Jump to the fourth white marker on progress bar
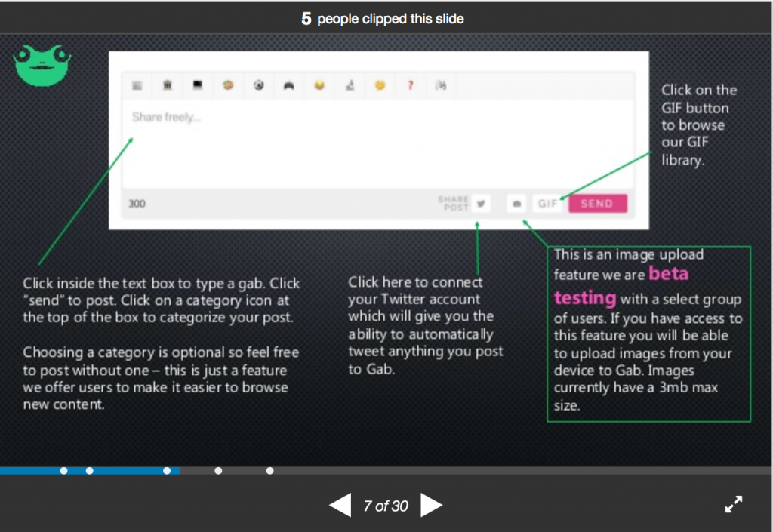 point(218,471)
